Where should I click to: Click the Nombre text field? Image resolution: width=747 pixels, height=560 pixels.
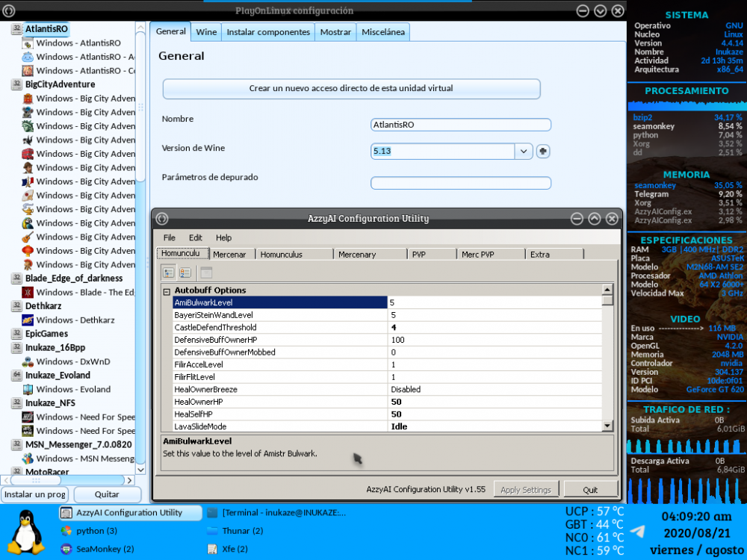460,125
